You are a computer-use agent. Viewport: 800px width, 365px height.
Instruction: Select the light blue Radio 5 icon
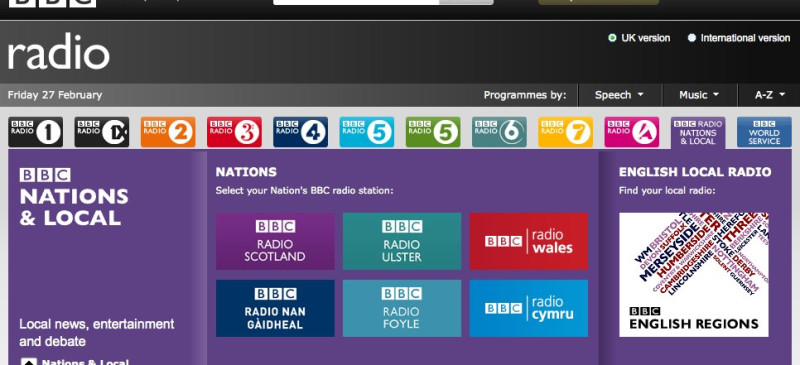tap(367, 132)
